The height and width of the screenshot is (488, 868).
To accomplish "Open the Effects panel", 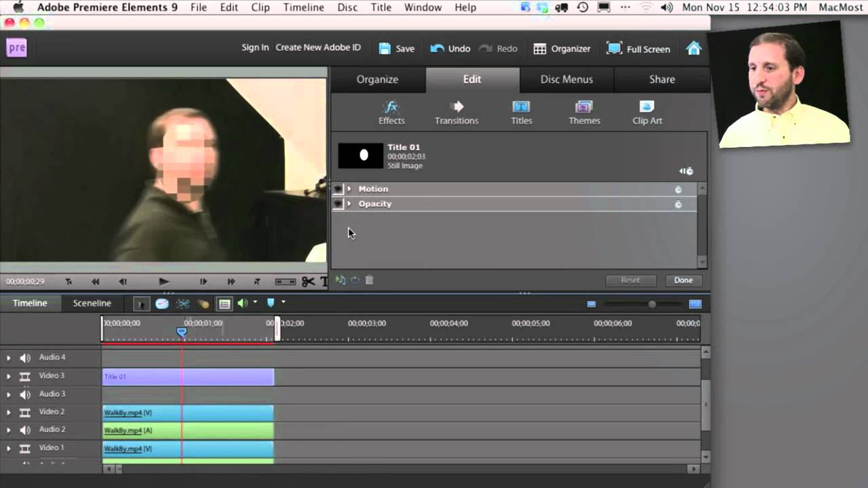I will pos(391,113).
